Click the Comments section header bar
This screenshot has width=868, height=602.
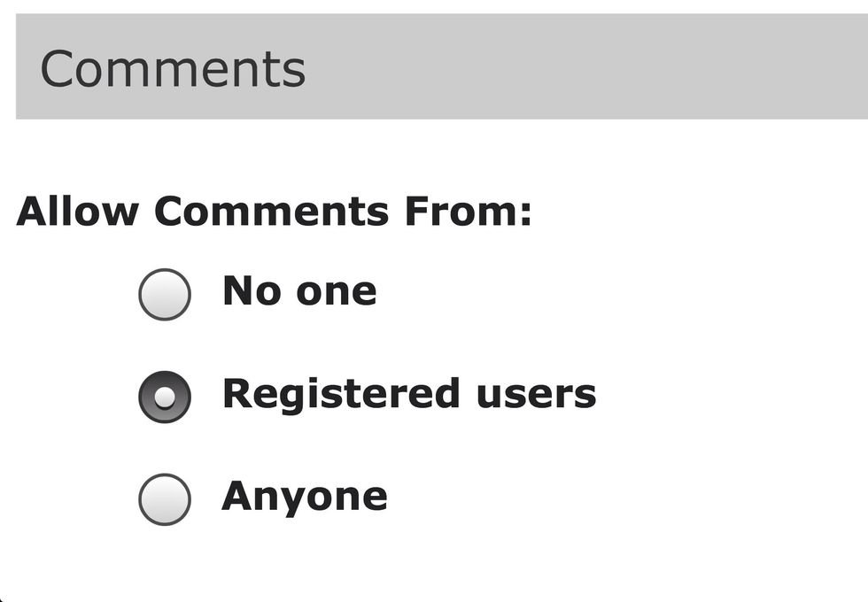(x=531, y=67)
